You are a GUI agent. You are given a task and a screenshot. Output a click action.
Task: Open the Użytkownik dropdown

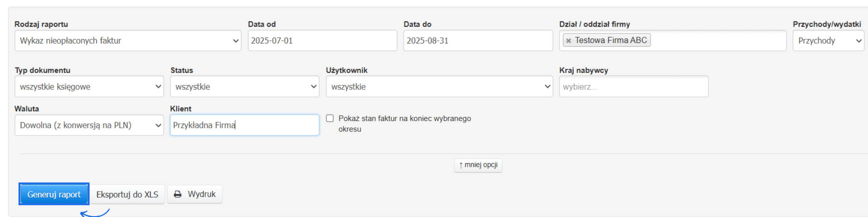point(439,87)
